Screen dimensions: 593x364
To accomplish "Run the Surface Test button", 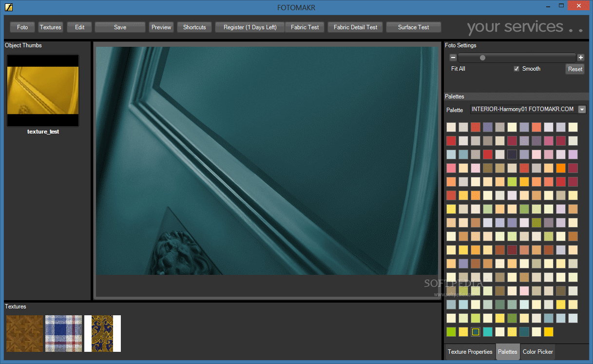I will (x=414, y=27).
